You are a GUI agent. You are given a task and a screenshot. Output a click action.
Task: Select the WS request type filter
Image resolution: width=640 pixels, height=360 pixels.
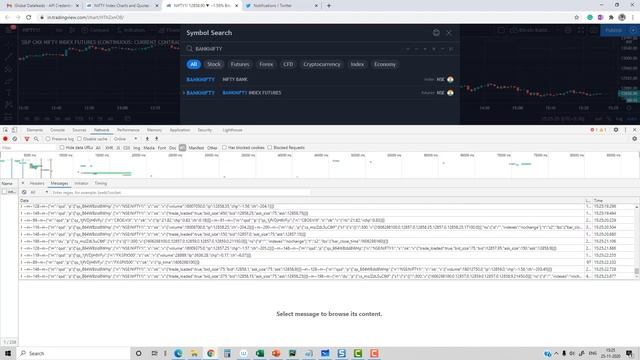(182, 148)
